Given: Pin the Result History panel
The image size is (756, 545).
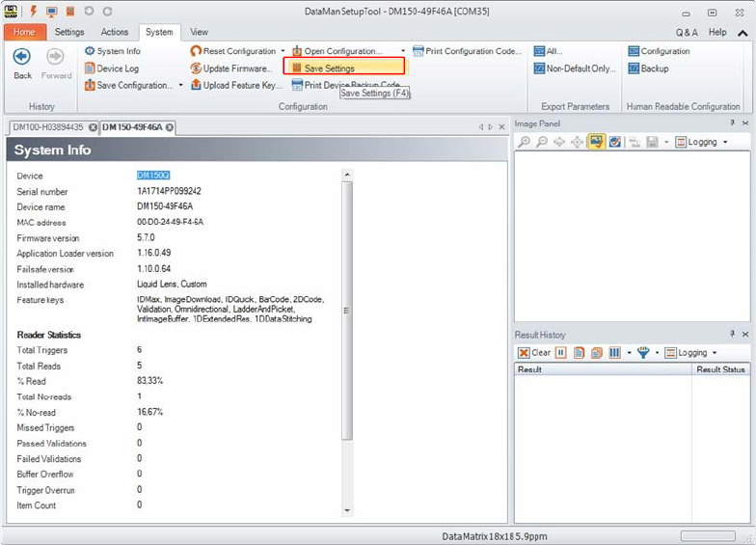Looking at the screenshot, I should (732, 335).
